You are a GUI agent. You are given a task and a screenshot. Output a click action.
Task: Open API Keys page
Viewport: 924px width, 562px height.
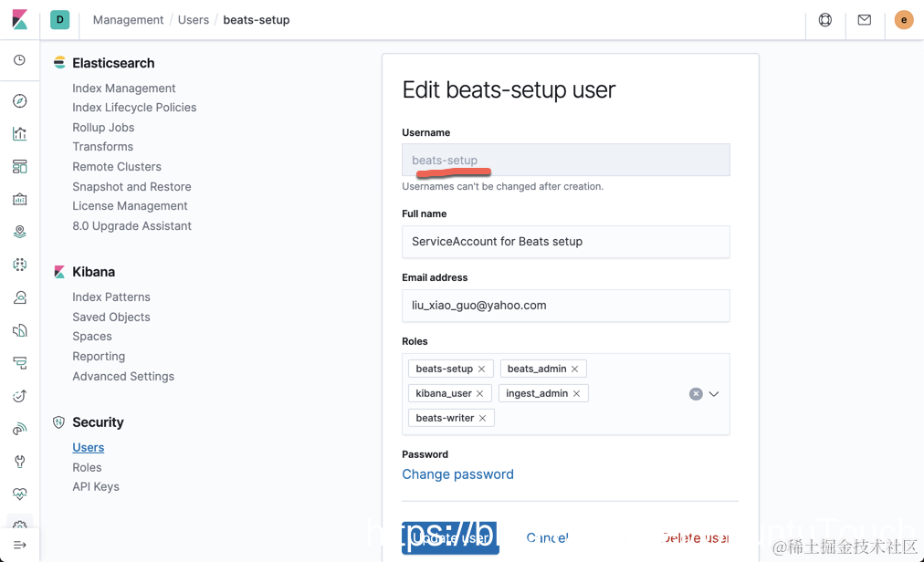point(96,486)
